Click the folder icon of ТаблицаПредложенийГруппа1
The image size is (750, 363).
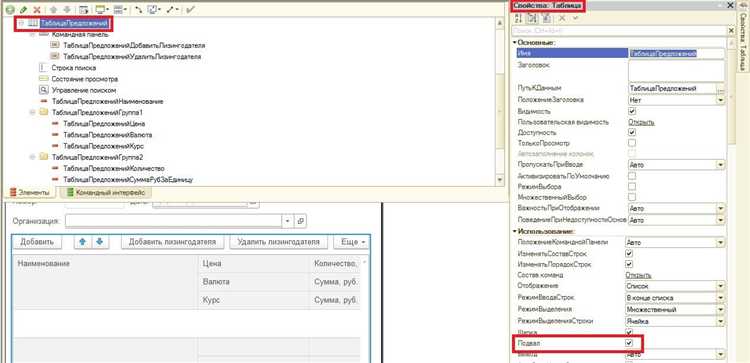pyautogui.click(x=43, y=112)
